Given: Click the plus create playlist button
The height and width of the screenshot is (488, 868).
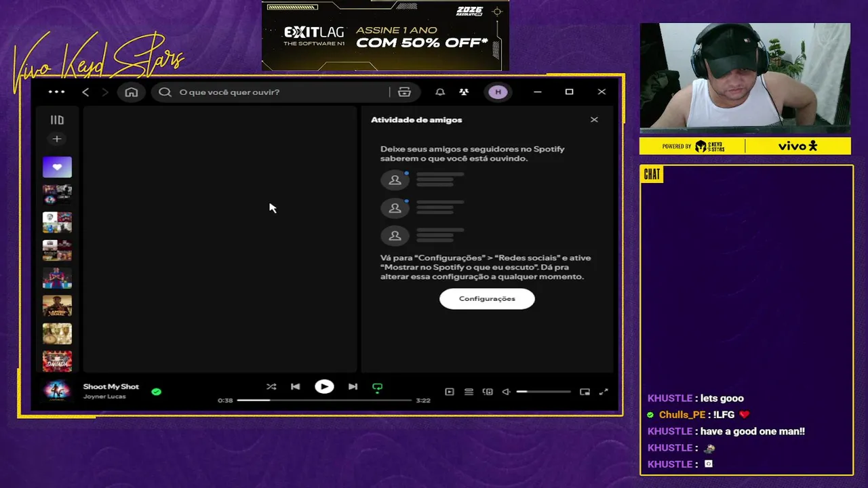Looking at the screenshot, I should point(57,139).
